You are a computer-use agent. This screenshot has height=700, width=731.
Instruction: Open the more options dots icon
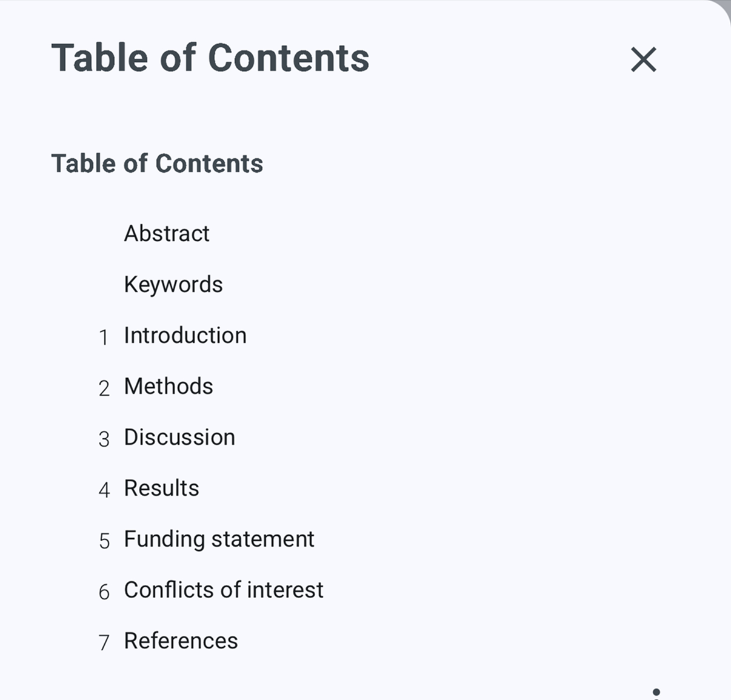click(x=656, y=694)
